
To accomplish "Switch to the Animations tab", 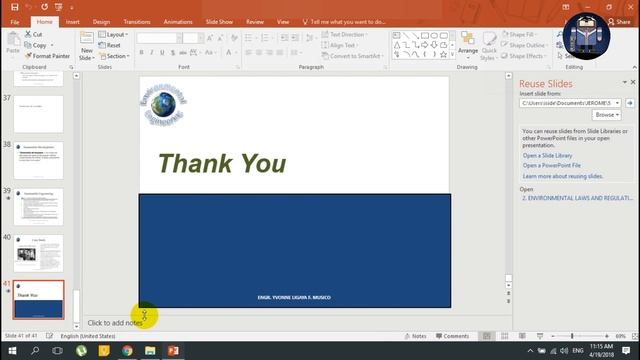I will (178, 22).
